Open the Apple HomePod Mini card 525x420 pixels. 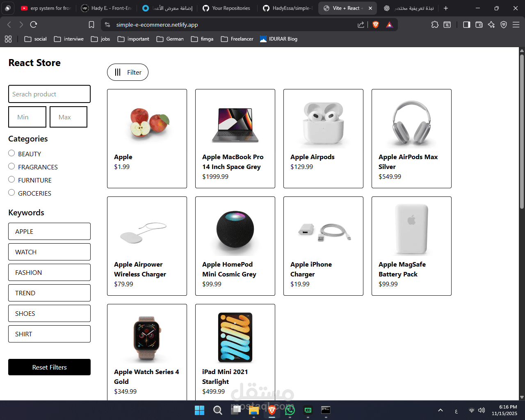point(235,246)
